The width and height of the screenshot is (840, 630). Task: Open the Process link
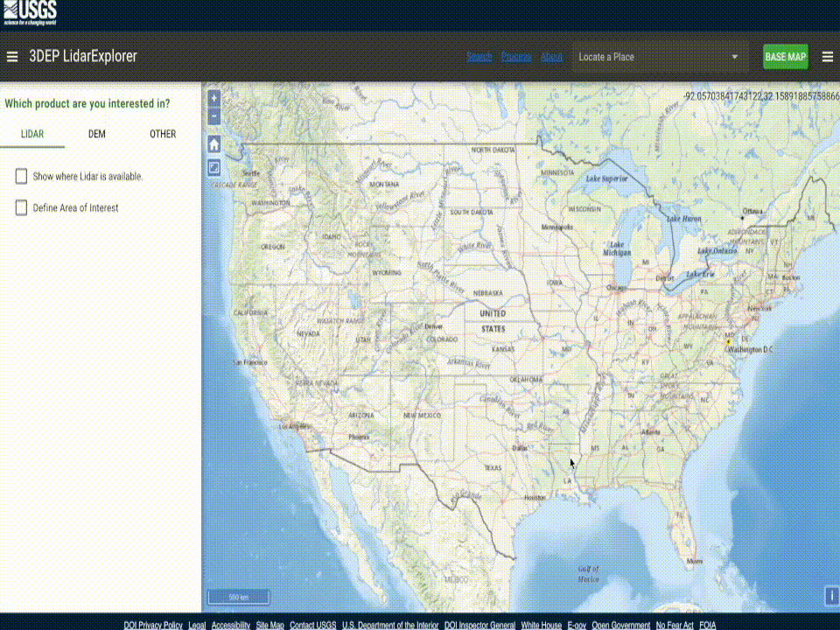516,57
